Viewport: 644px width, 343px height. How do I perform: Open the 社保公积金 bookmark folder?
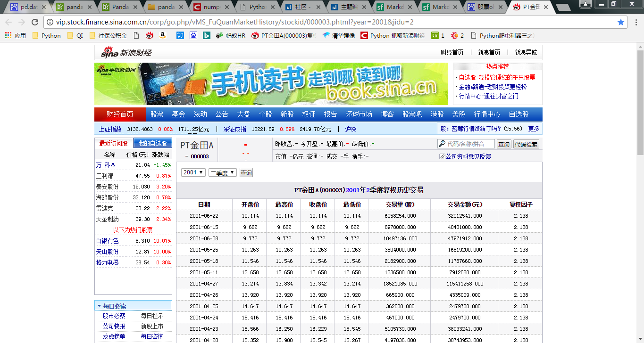coord(108,35)
